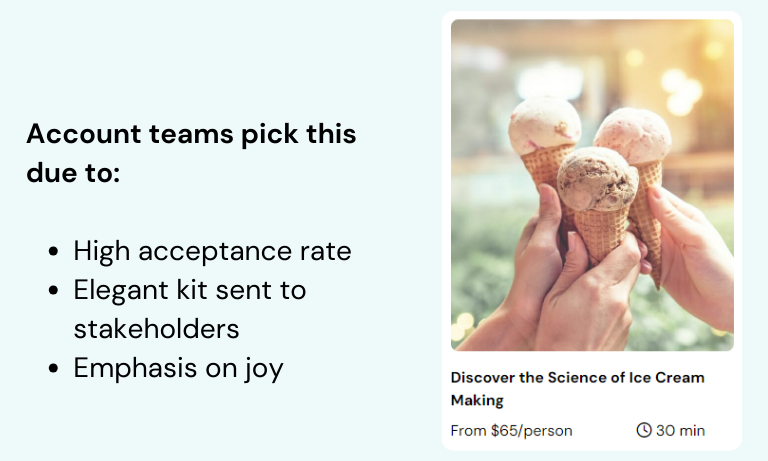The height and width of the screenshot is (461, 768).
Task: Select the "Elegant kit sent to" line
Action: click(x=189, y=290)
